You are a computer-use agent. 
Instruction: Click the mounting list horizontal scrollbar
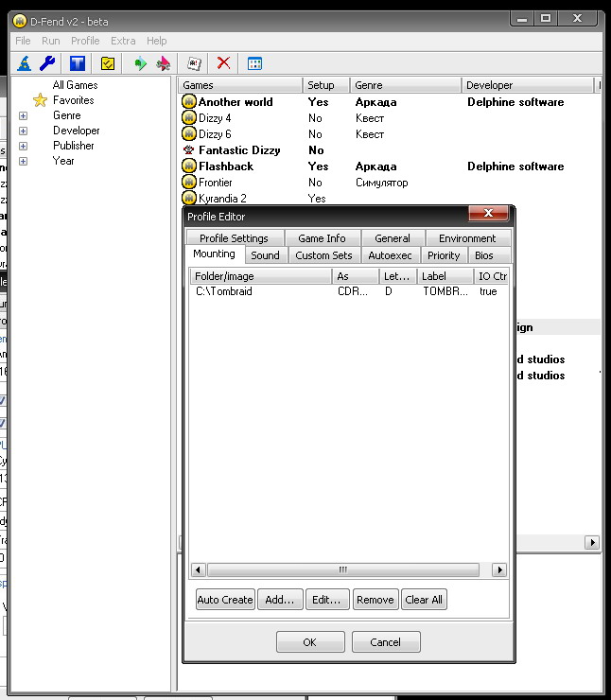(x=342, y=569)
